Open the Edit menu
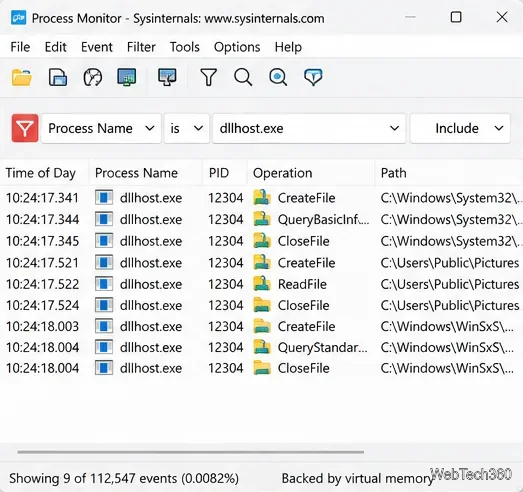523x492 pixels. point(56,47)
